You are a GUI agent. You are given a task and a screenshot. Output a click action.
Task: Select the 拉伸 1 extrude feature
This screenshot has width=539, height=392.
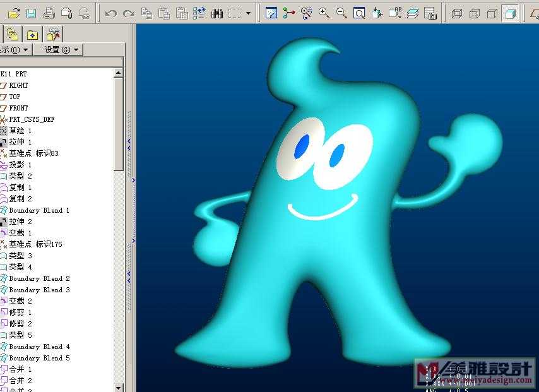(20, 142)
